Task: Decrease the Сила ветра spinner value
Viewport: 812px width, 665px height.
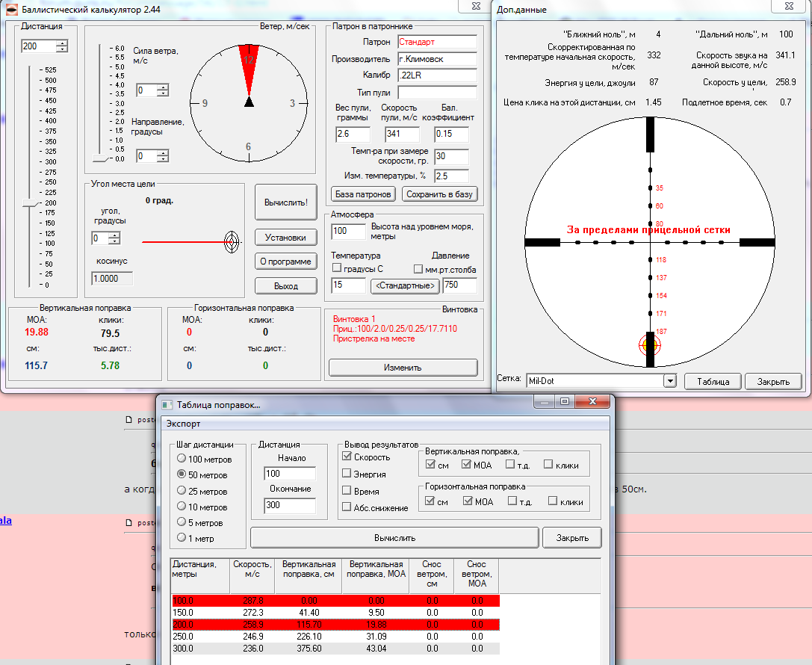Action: click(163, 93)
